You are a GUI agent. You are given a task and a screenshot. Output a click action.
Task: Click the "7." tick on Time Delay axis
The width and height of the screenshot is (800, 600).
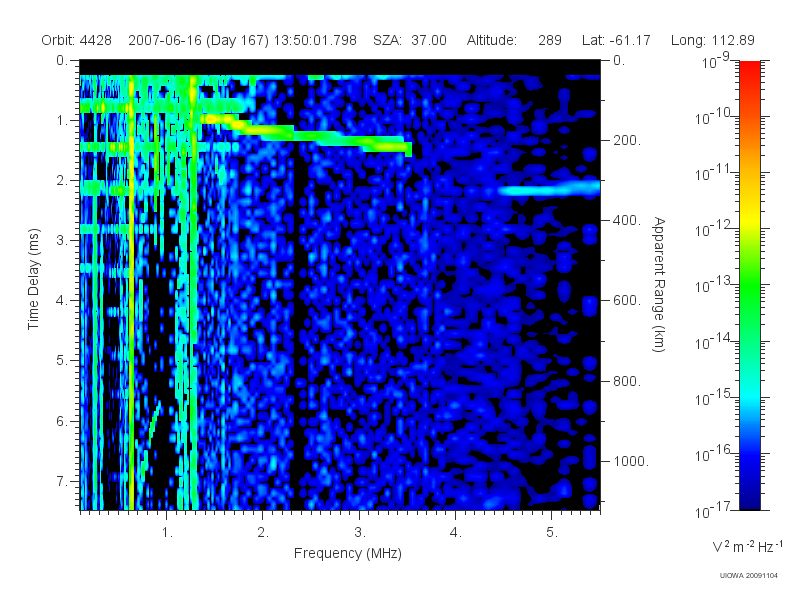(62, 481)
